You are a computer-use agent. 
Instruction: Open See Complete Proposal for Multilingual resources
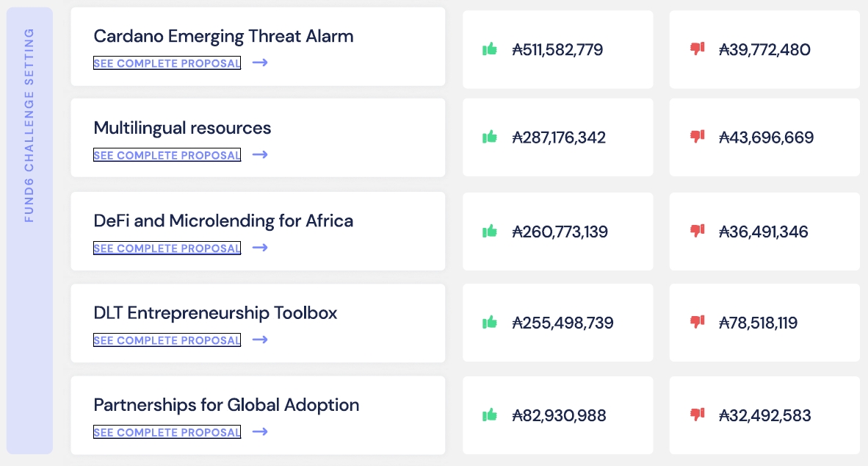(x=167, y=155)
